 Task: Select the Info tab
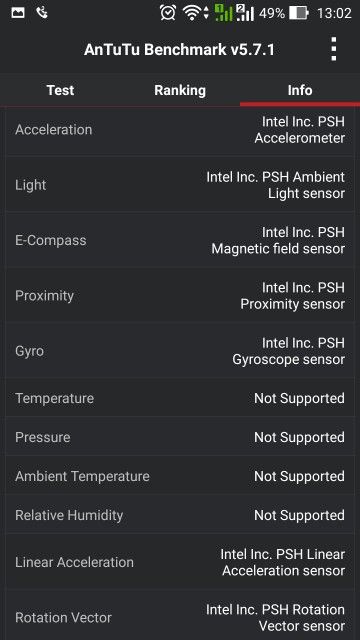tap(300, 90)
